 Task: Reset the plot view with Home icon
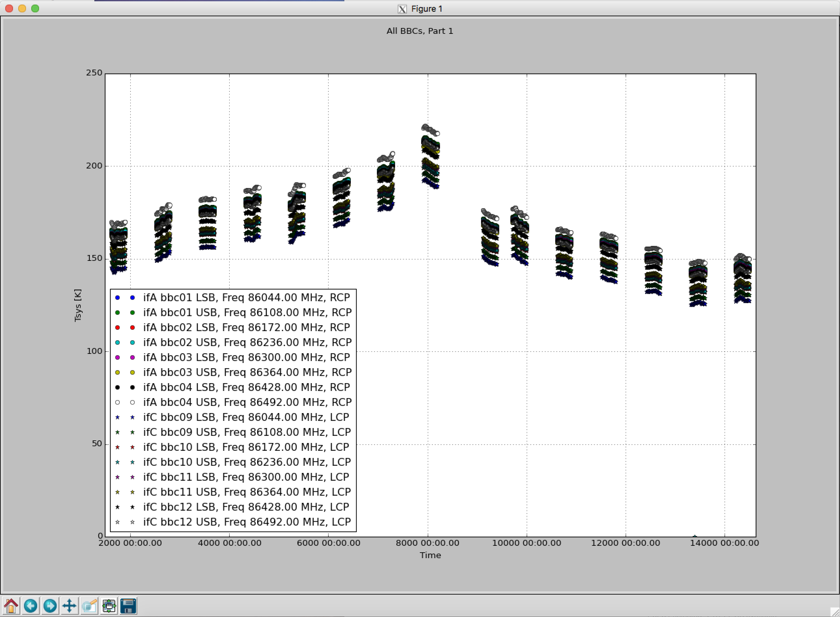click(x=11, y=605)
